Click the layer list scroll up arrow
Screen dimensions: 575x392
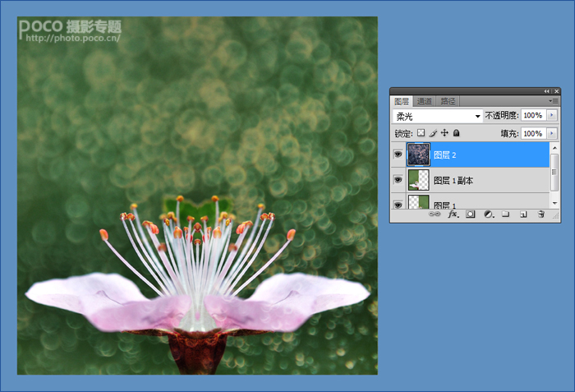pos(554,148)
